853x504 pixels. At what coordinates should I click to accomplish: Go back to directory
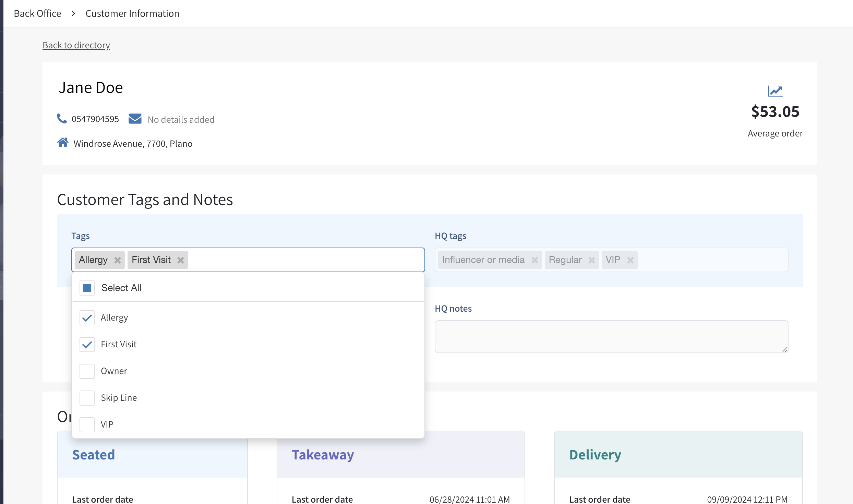point(76,45)
